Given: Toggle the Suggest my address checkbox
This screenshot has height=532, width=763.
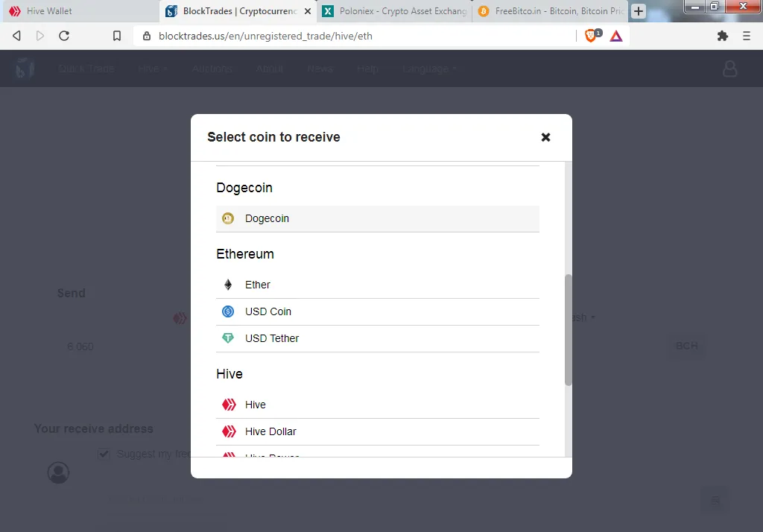Looking at the screenshot, I should 104,454.
